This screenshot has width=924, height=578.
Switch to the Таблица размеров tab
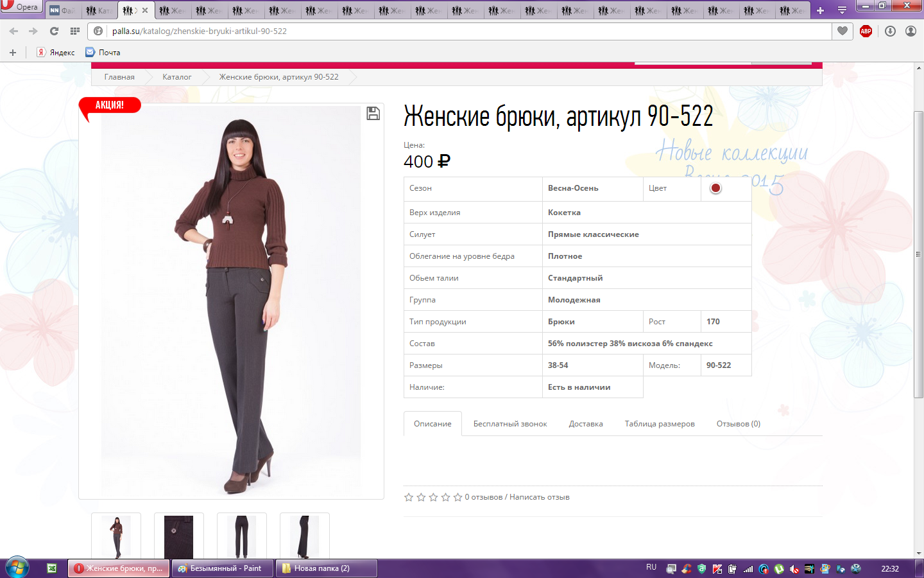coord(659,424)
